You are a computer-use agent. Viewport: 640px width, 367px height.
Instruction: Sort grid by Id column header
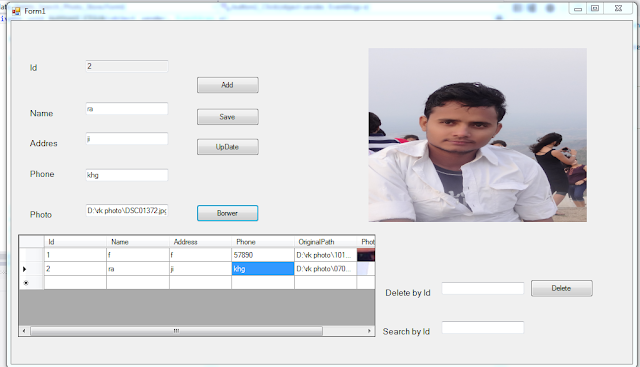pyautogui.click(x=75, y=242)
